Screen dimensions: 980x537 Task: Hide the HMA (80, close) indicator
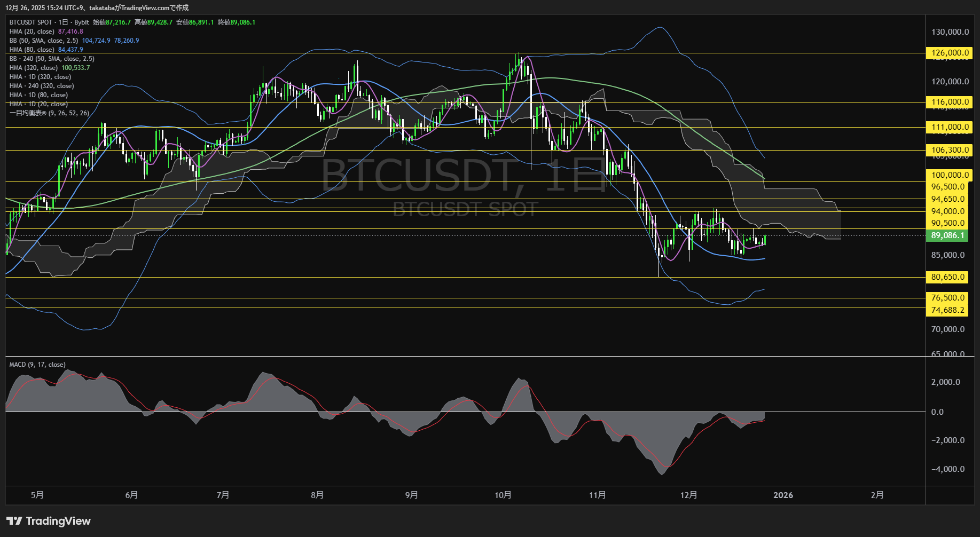(32, 49)
